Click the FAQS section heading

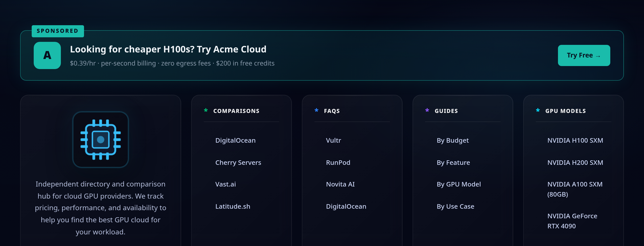click(332, 111)
